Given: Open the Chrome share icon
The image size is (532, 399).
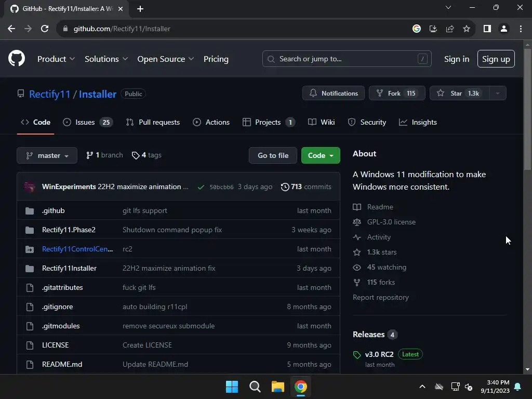Looking at the screenshot, I should (450, 29).
